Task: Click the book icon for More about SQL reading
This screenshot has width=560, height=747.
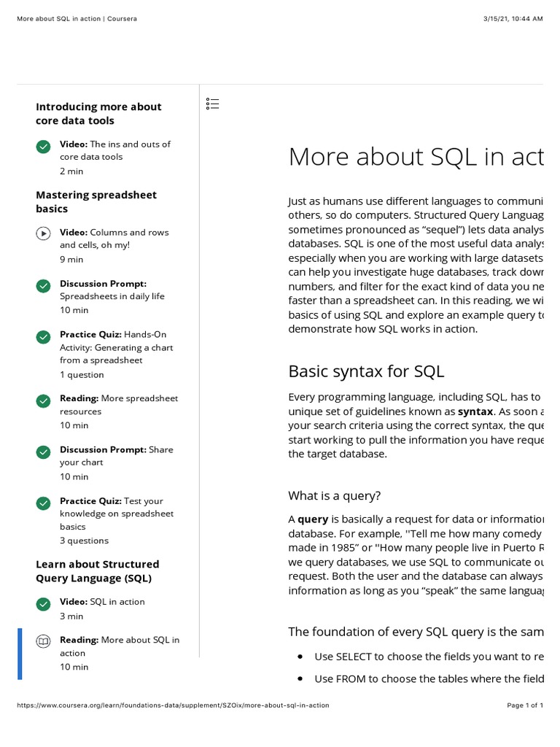Action: 44,641
